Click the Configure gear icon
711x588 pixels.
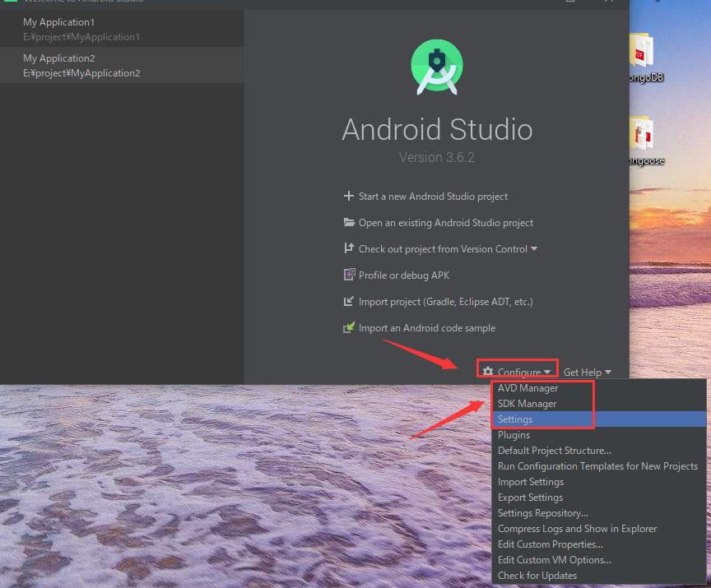tap(487, 372)
